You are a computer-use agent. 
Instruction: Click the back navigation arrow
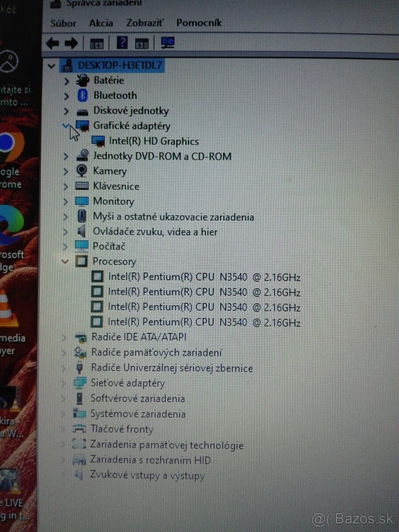coord(53,43)
